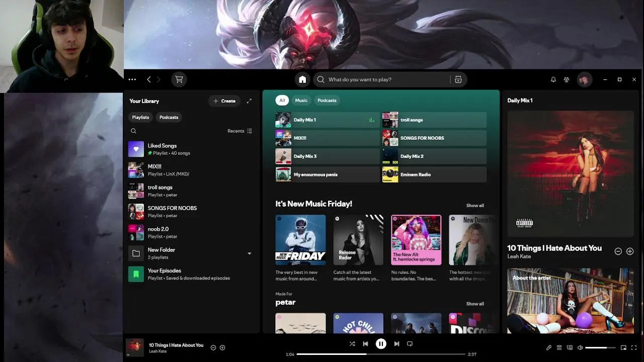Enter full screen from the player bar
This screenshot has width=644, height=362.
tap(634, 347)
